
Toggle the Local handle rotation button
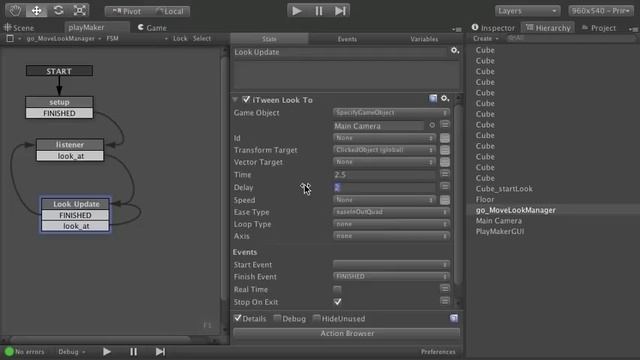pos(169,11)
